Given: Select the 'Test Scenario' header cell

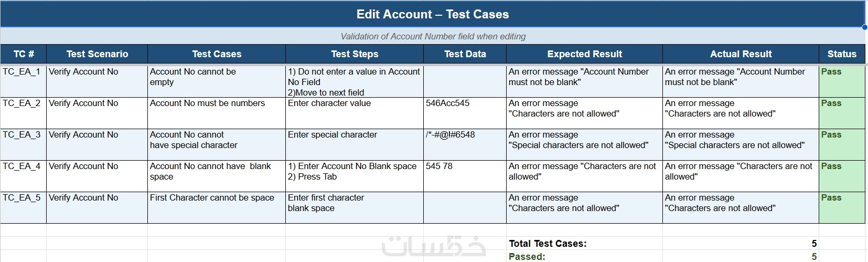Looking at the screenshot, I should pyautogui.click(x=97, y=54).
